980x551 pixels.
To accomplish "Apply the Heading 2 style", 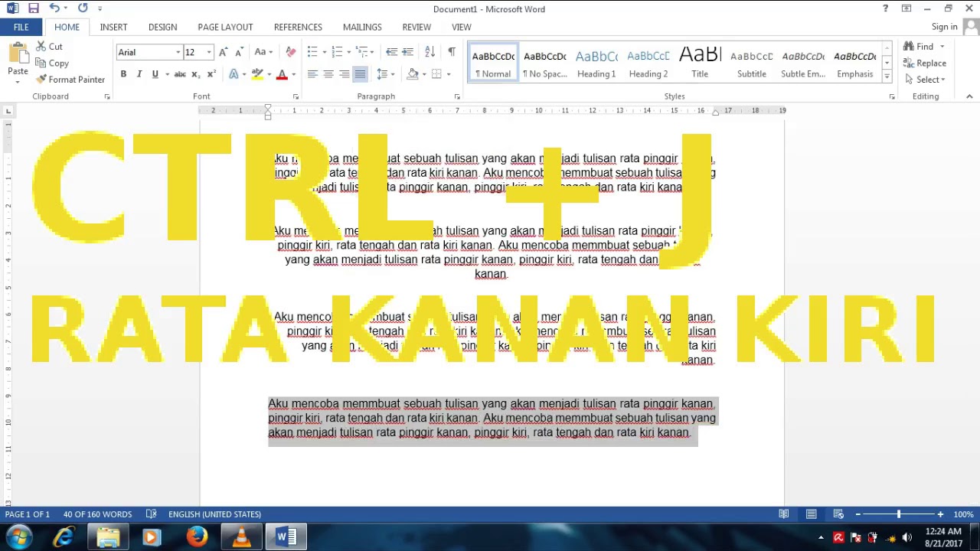I will click(x=648, y=63).
